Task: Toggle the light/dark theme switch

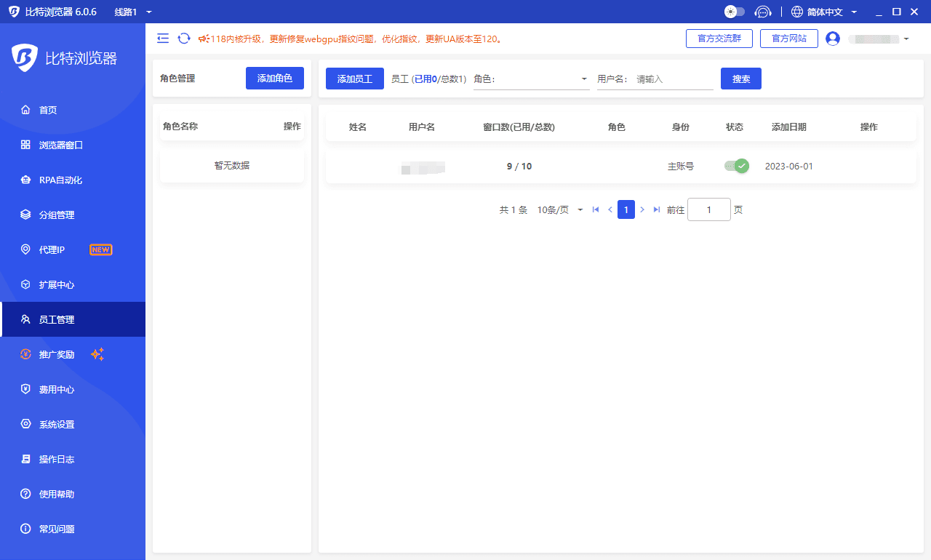Action: [734, 12]
